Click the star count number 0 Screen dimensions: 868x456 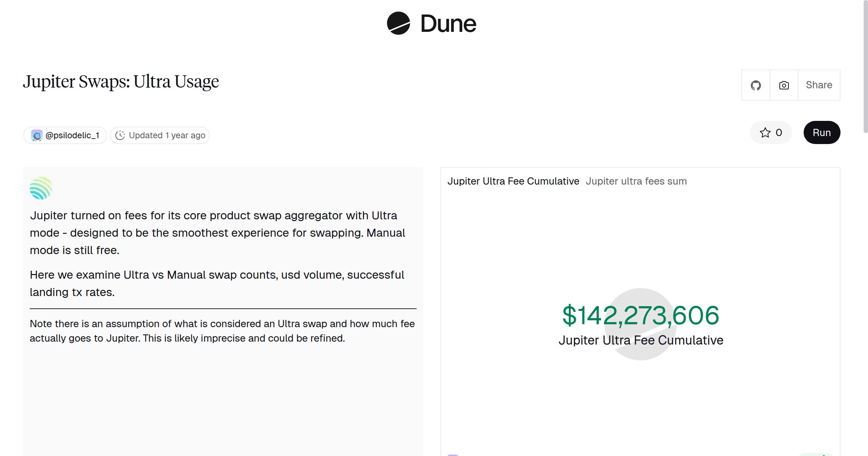click(x=779, y=133)
